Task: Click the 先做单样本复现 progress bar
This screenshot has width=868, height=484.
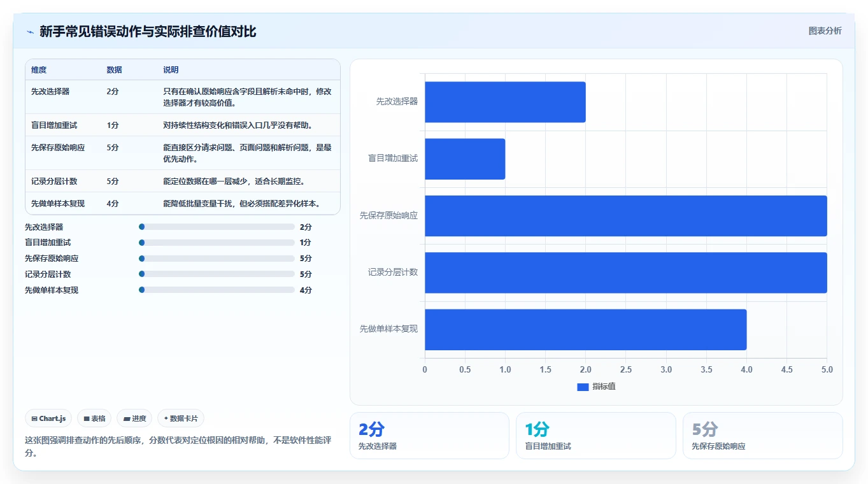Action: 217,290
